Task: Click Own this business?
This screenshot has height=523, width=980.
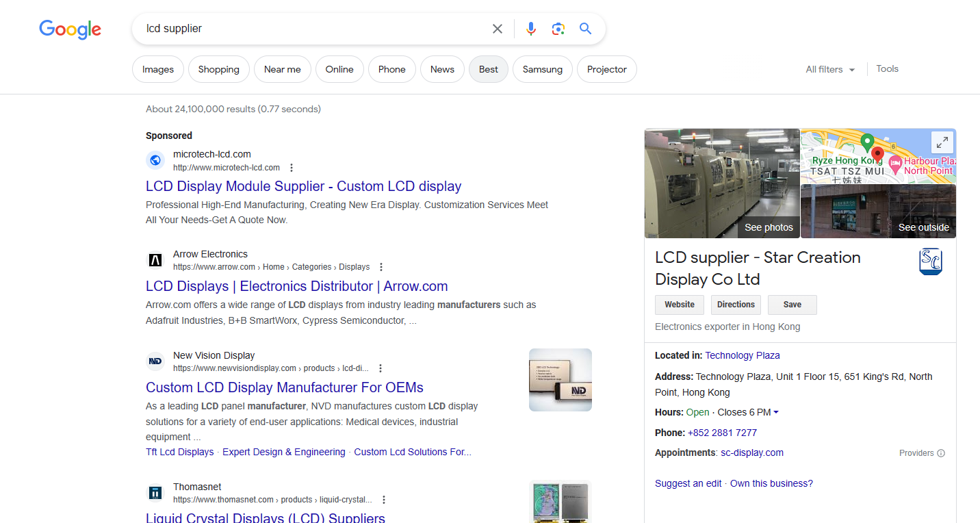Action: [x=771, y=483]
